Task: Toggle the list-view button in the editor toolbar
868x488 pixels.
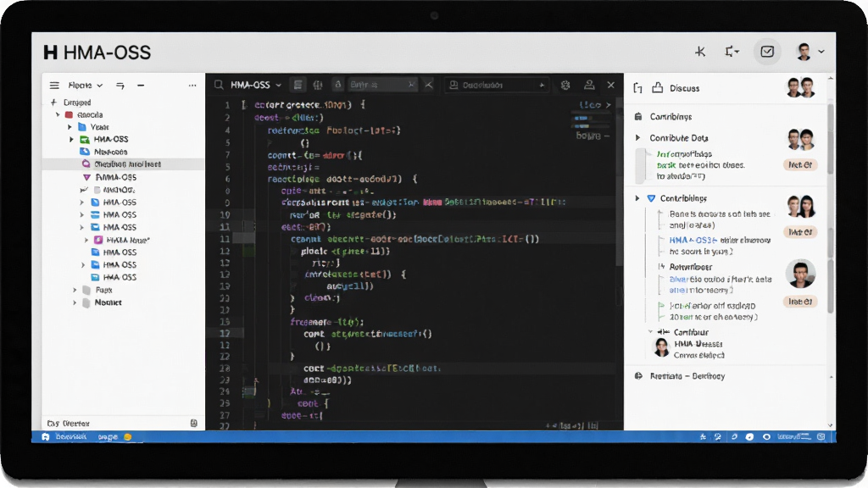Action: tap(298, 85)
